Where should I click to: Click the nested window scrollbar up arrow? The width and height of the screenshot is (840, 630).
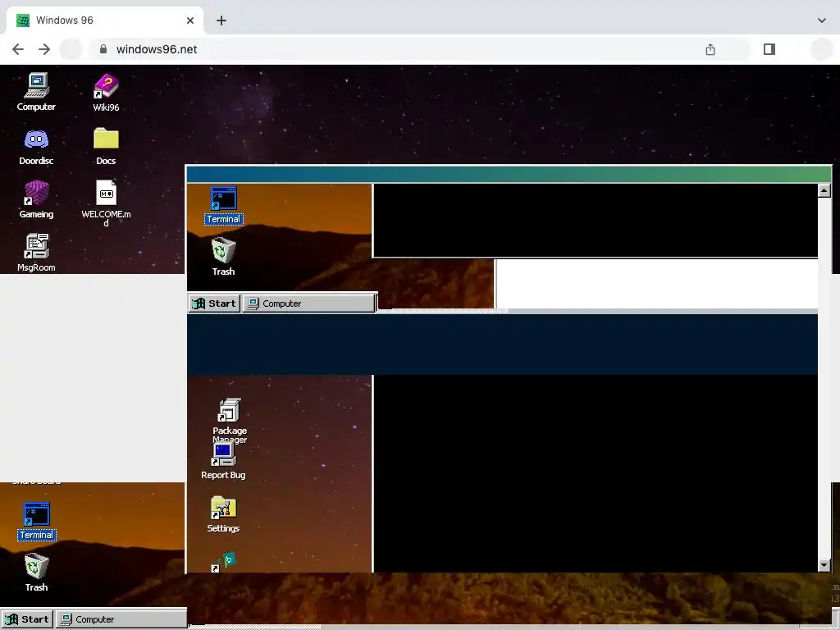[824, 190]
